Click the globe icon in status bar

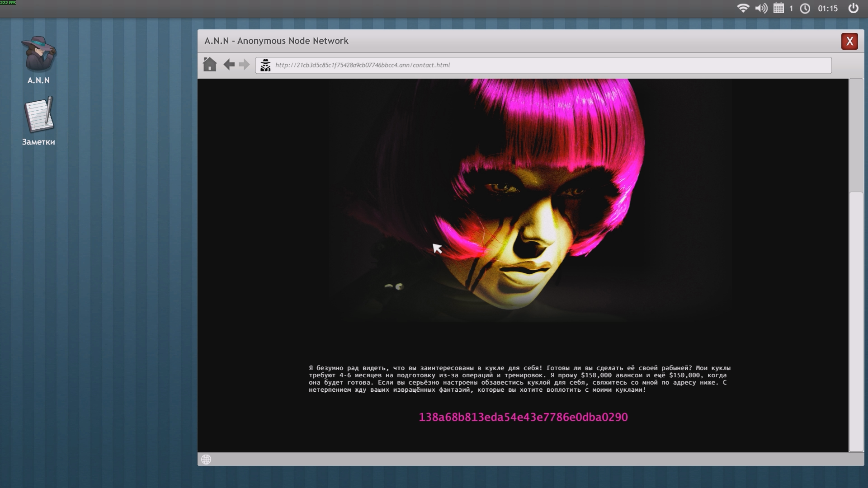pos(206,459)
